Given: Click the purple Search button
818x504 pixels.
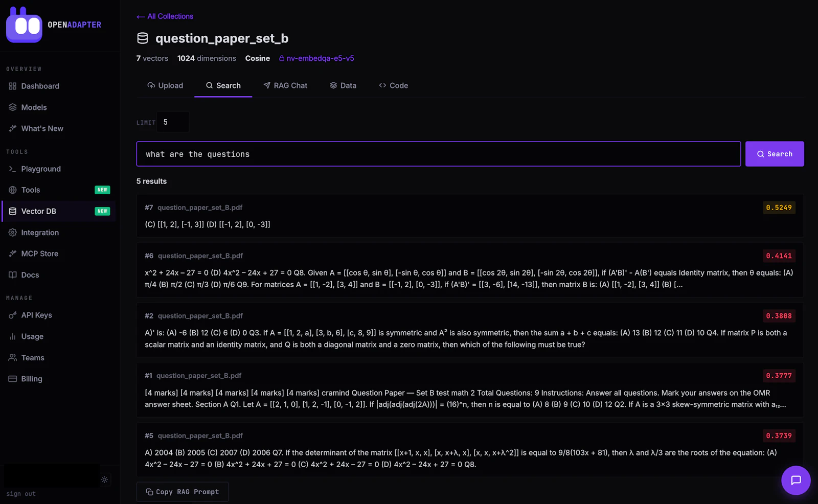Looking at the screenshot, I should pyautogui.click(x=775, y=154).
